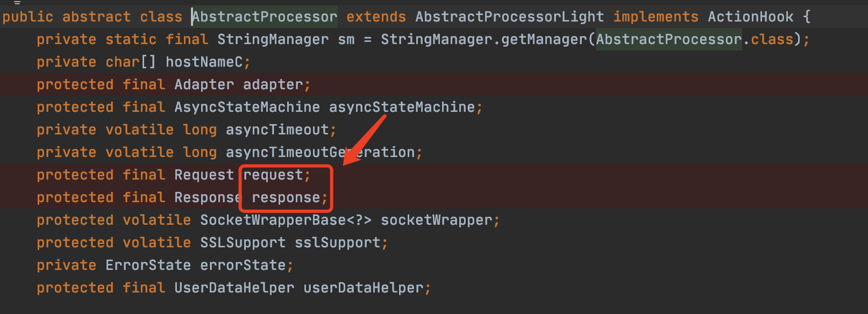868x314 pixels.
Task: Click the AbstractProcessorLight superclass name
Action: (x=509, y=17)
